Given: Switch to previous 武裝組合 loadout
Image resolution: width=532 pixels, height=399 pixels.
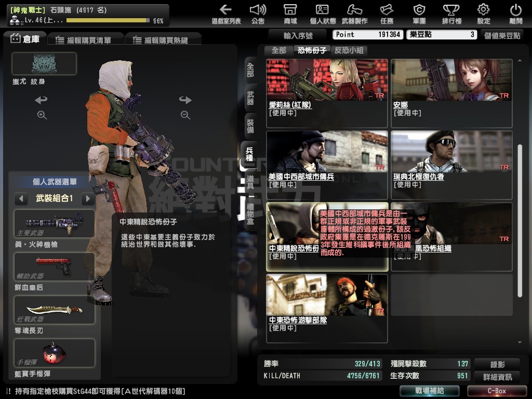Looking at the screenshot, I should point(21,198).
